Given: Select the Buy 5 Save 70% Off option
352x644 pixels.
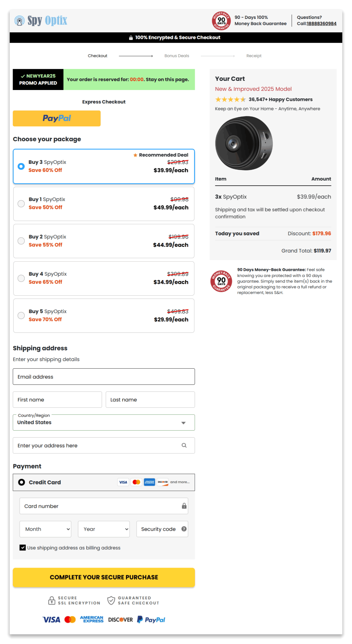Looking at the screenshot, I should click(x=21, y=315).
